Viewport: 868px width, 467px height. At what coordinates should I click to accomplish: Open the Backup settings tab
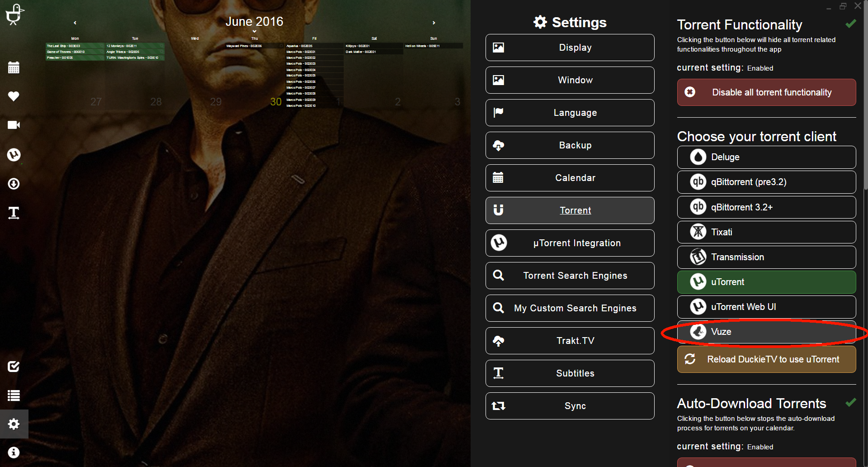coord(570,145)
